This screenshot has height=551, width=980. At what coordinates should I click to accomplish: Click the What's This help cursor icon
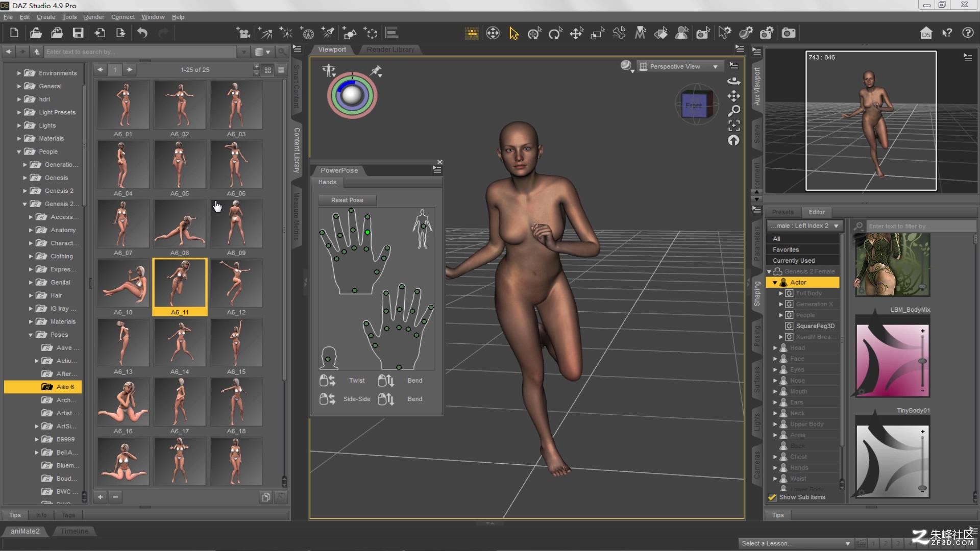(x=947, y=33)
